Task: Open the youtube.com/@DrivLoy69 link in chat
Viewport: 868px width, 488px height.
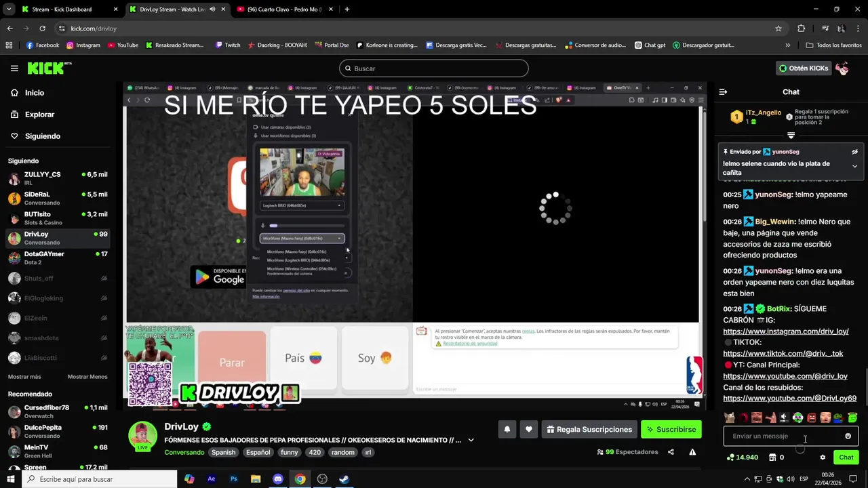Action: pyautogui.click(x=789, y=399)
